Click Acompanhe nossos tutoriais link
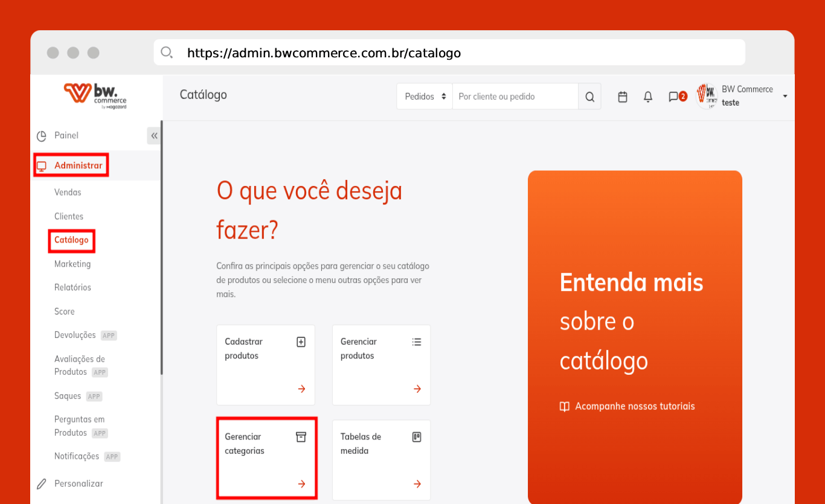This screenshot has height=504, width=825. pos(634,406)
